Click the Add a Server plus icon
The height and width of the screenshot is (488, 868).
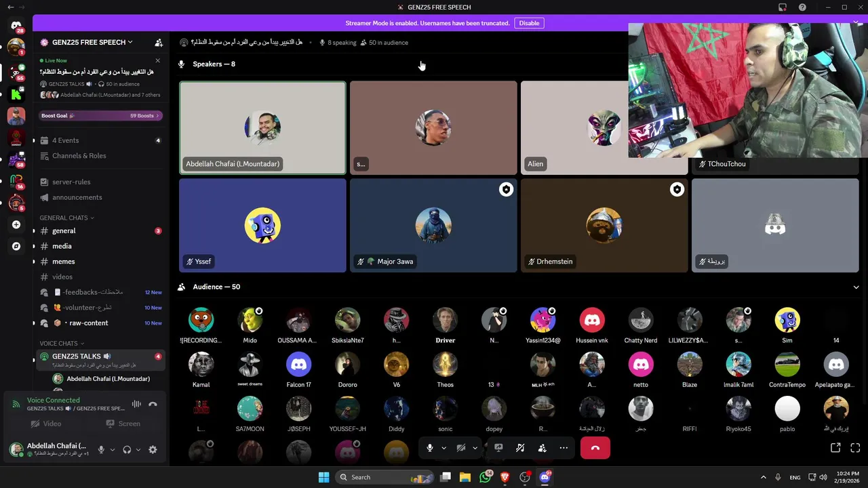pyautogui.click(x=16, y=224)
